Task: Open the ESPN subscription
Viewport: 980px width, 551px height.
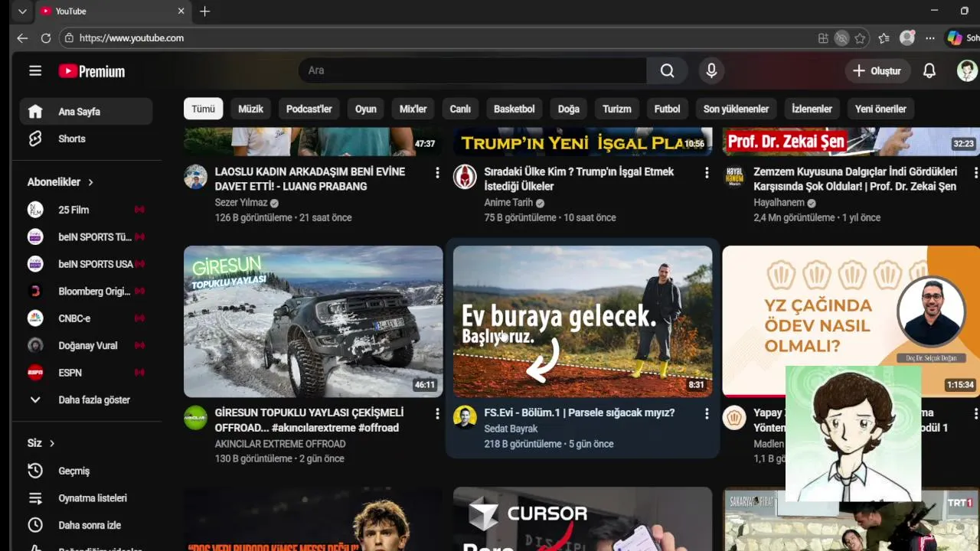Action: (x=86, y=373)
